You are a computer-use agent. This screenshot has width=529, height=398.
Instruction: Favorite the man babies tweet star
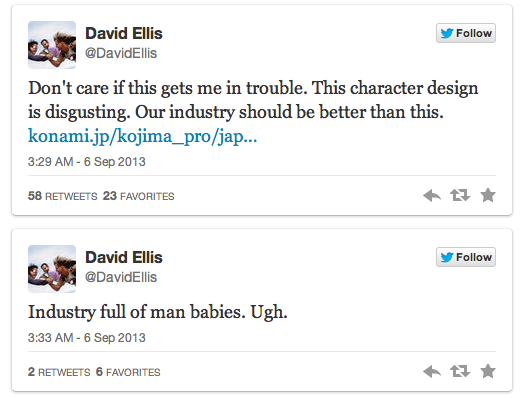488,371
